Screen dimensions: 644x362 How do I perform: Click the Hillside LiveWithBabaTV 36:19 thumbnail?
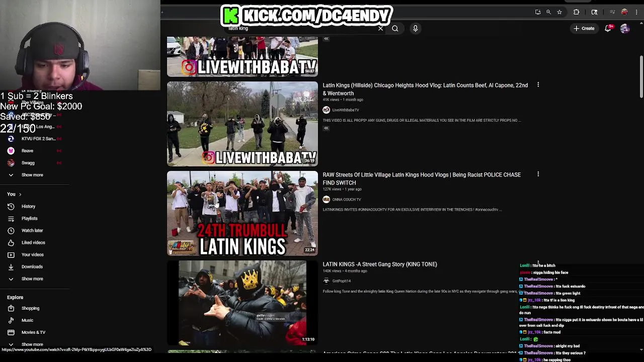tap(243, 124)
